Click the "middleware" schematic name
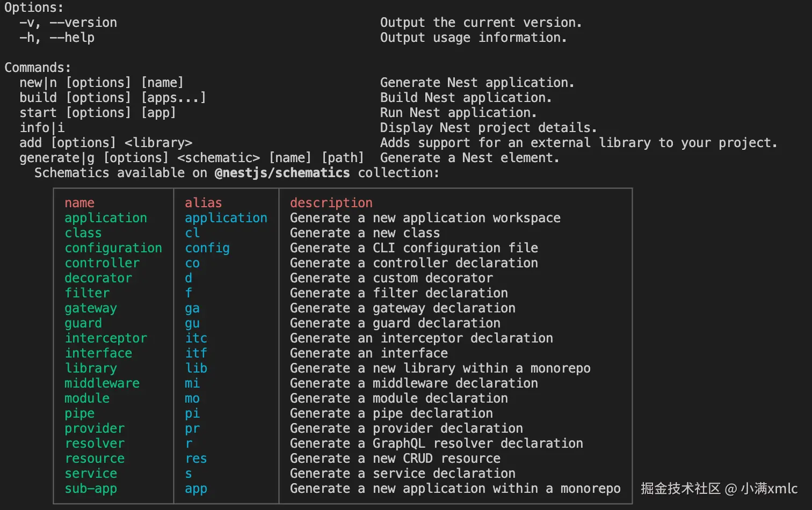This screenshot has width=812, height=510. (102, 383)
